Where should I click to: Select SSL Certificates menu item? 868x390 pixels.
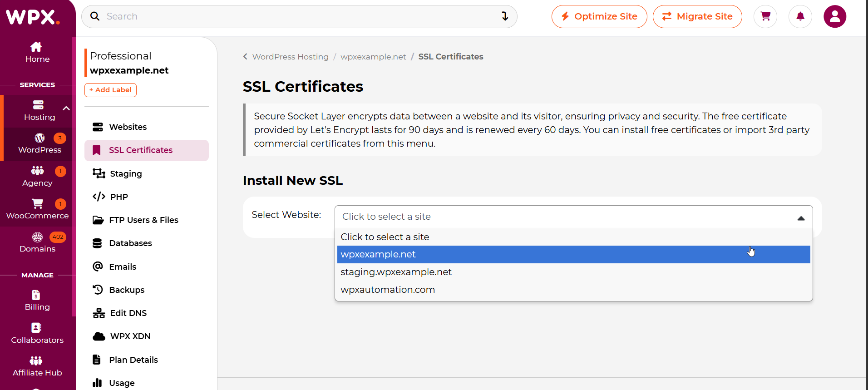147,150
